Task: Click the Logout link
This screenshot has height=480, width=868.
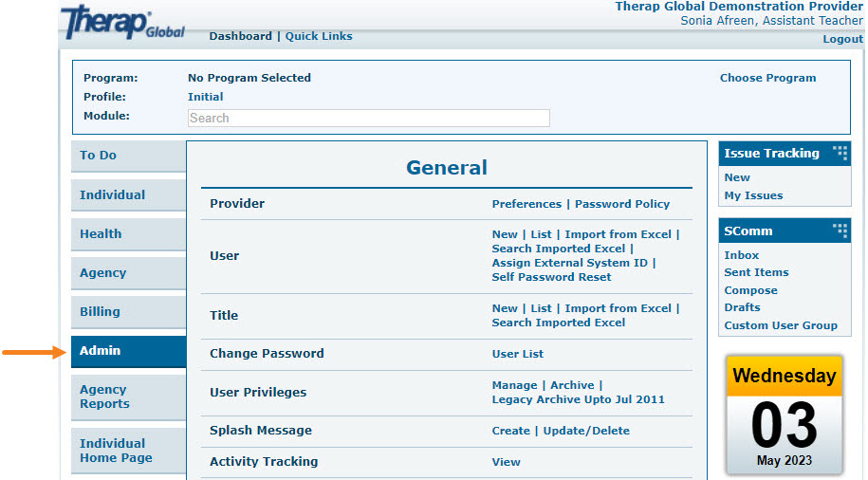Action: pos(842,39)
